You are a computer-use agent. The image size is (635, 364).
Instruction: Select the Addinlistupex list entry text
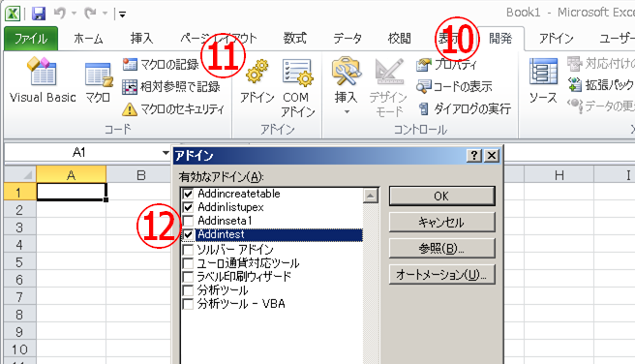point(230,207)
